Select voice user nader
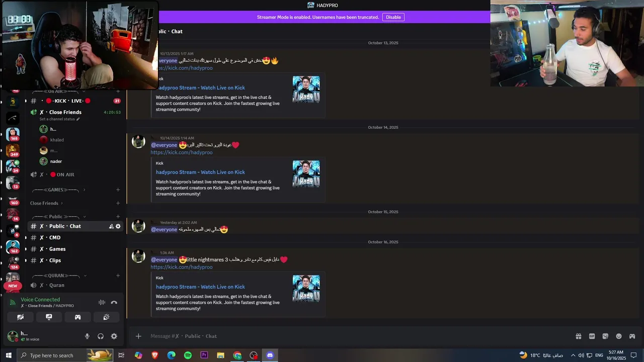The width and height of the screenshot is (644, 362). [56, 161]
